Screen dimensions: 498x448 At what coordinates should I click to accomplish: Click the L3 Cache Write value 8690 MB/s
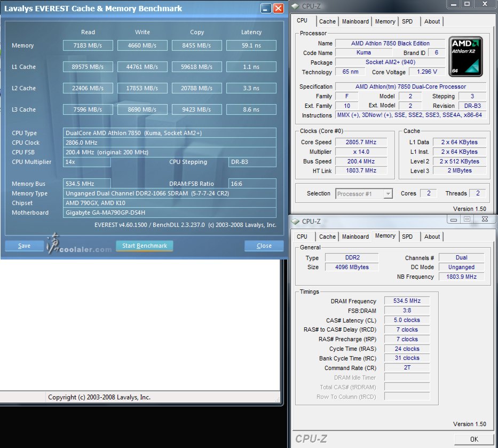click(143, 109)
